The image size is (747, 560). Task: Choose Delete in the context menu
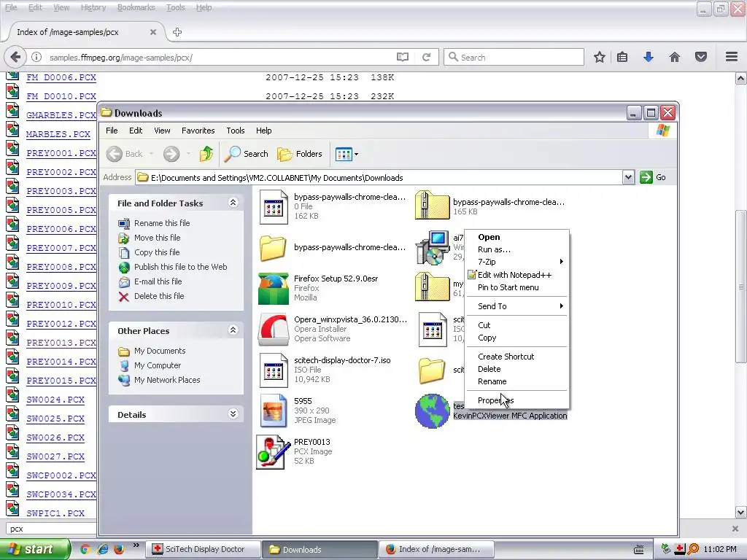coord(517,369)
